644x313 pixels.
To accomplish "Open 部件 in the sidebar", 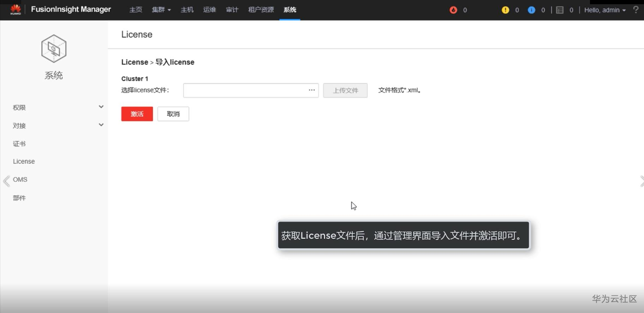I will pos(19,198).
